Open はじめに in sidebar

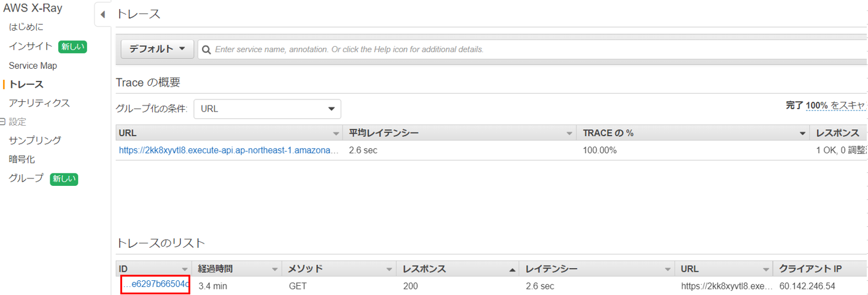click(26, 27)
